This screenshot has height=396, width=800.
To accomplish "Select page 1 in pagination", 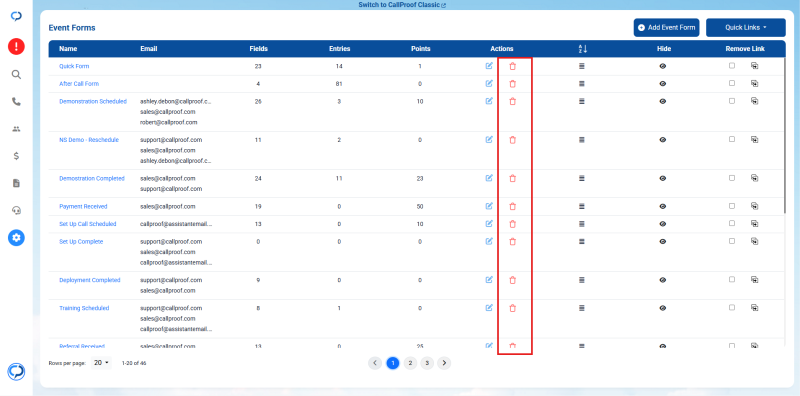I will point(393,363).
